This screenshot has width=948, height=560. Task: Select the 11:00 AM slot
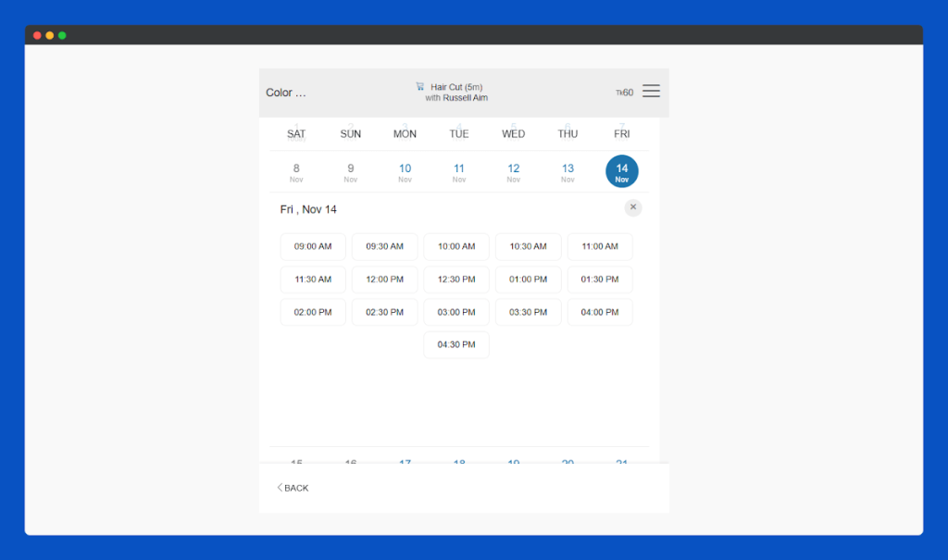tap(600, 246)
